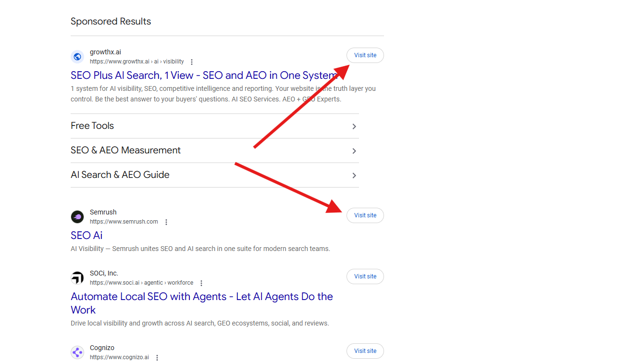The width and height of the screenshot is (644, 364).
Task: Expand the SEO & AEO Measurement chevron
Action: [354, 151]
